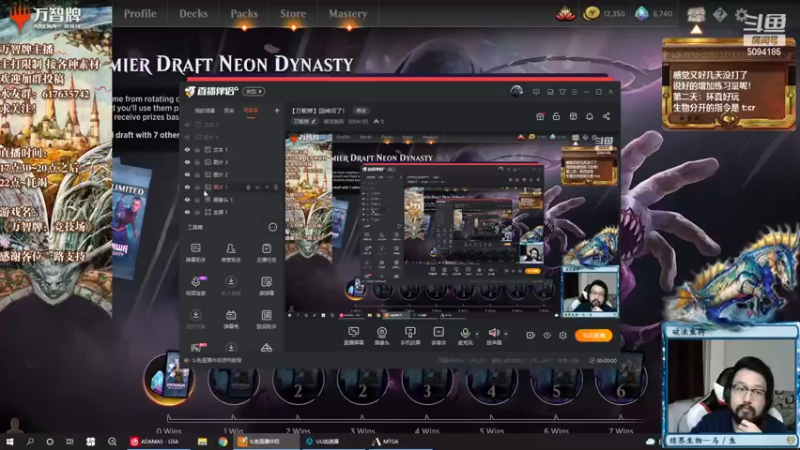Share the stream via share icon
The height and width of the screenshot is (450, 800).
point(606,116)
